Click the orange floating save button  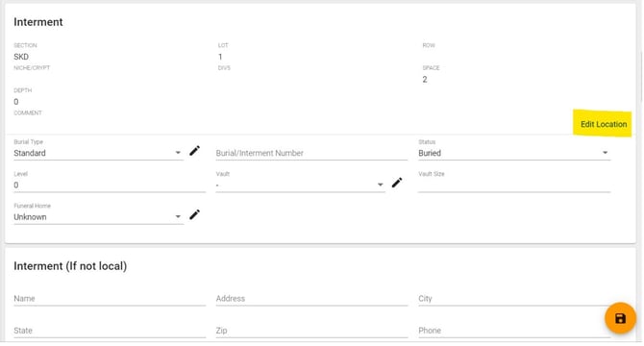[620, 318]
